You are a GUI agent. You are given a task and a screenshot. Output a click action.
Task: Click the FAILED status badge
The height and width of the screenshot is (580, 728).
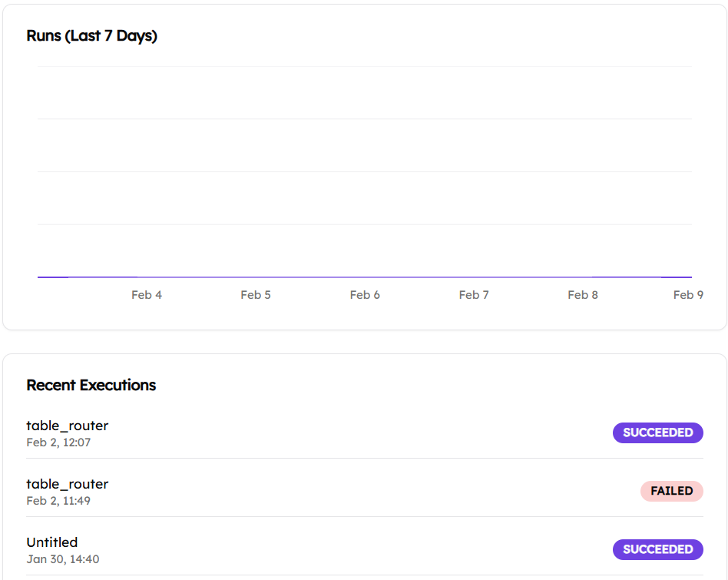pos(671,491)
